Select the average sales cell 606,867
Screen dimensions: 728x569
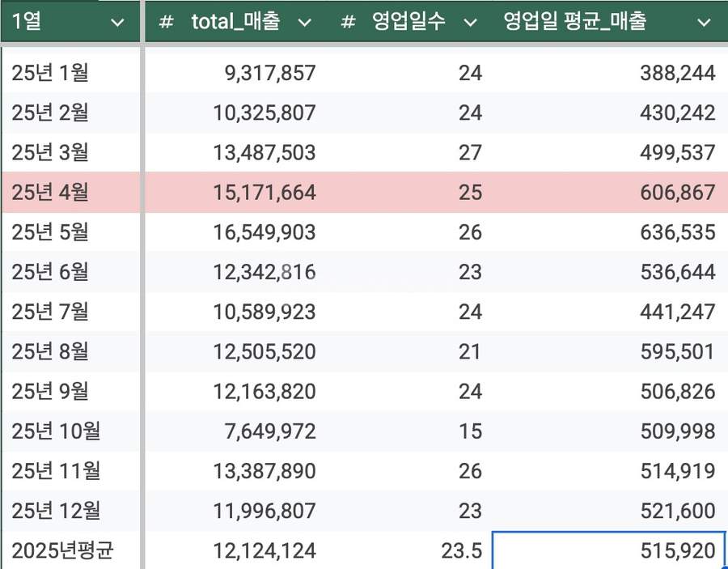pyautogui.click(x=676, y=193)
